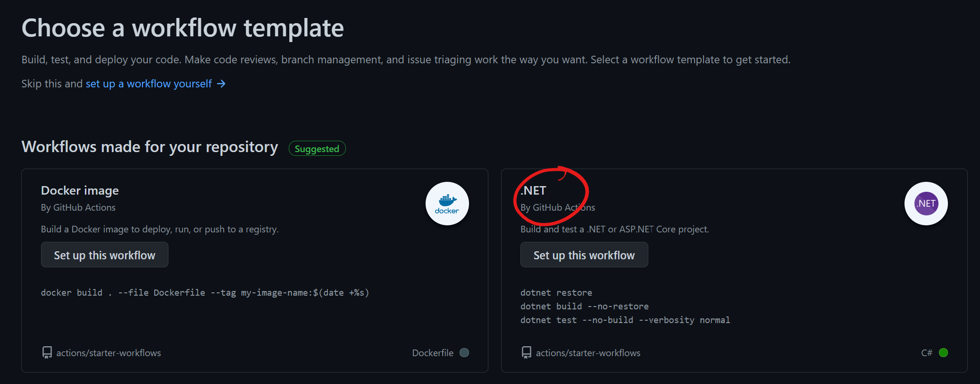
Task: Click 'Workflows made for your repository' heading
Action: click(x=150, y=147)
